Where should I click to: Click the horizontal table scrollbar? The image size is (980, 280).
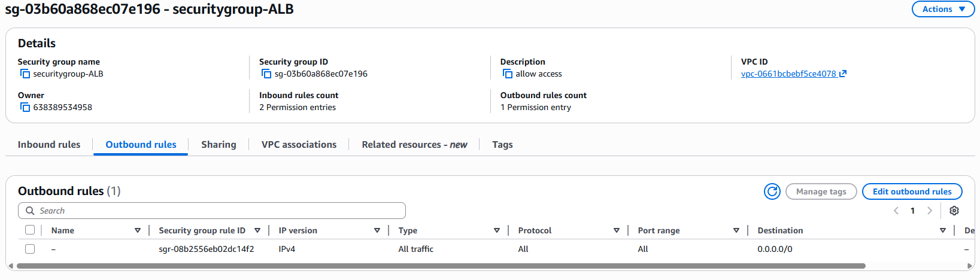441,266
